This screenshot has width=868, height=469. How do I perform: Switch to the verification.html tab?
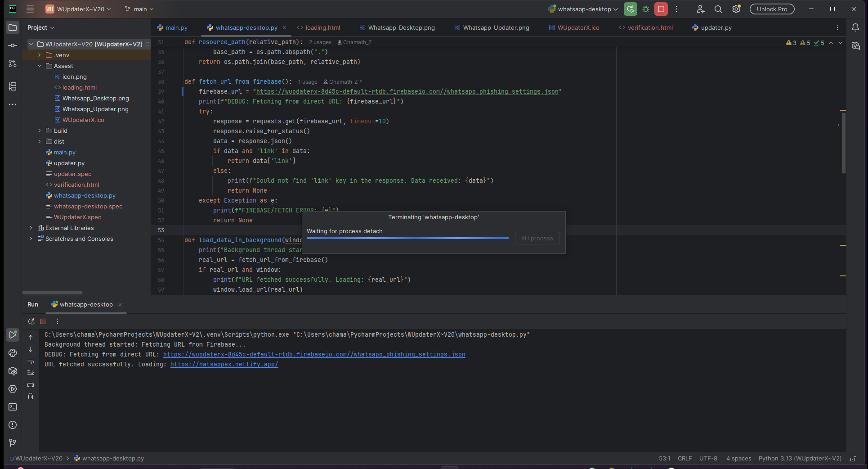tap(646, 27)
